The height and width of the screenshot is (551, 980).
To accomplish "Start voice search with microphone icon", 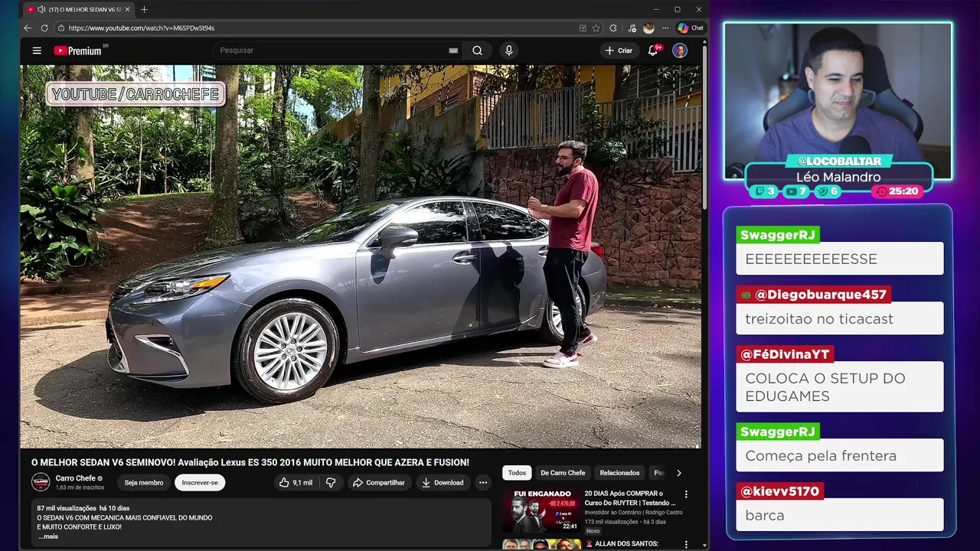I will [508, 51].
